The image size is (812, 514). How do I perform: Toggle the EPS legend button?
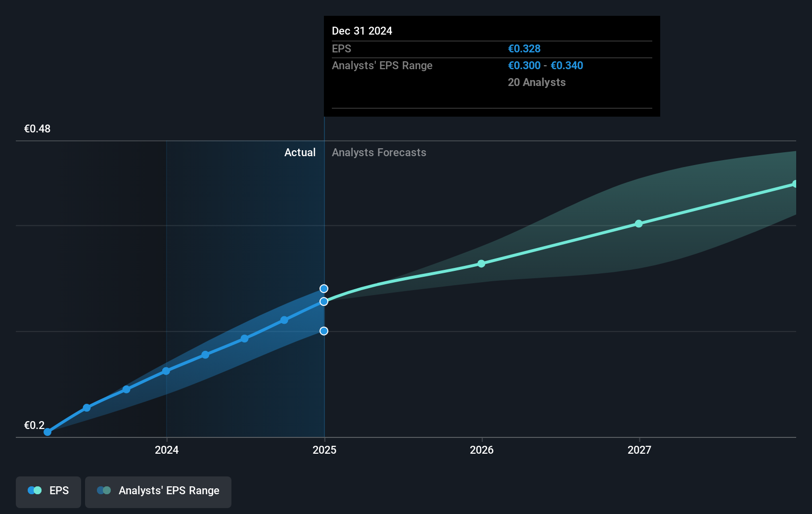(48, 492)
